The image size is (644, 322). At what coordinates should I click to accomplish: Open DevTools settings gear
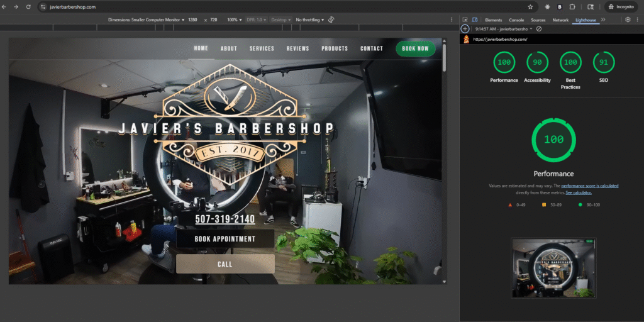tap(628, 20)
